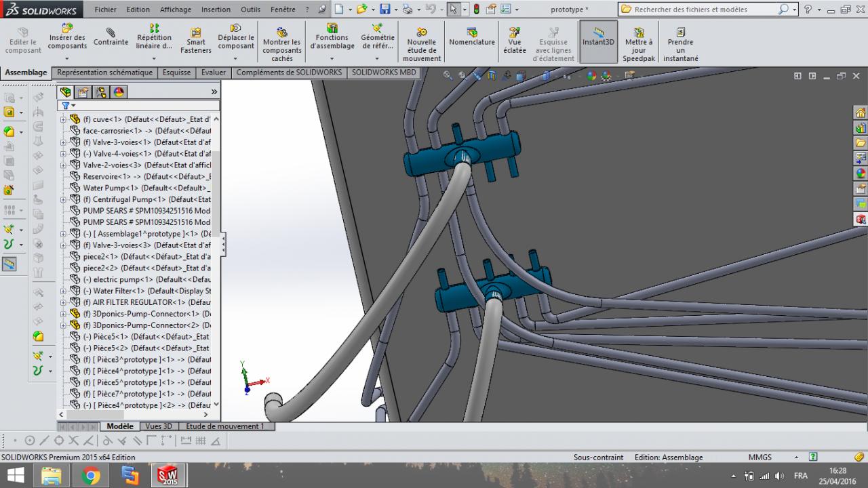This screenshot has width=868, height=488.
Task: Click Prendre un instantané
Action: (x=680, y=45)
